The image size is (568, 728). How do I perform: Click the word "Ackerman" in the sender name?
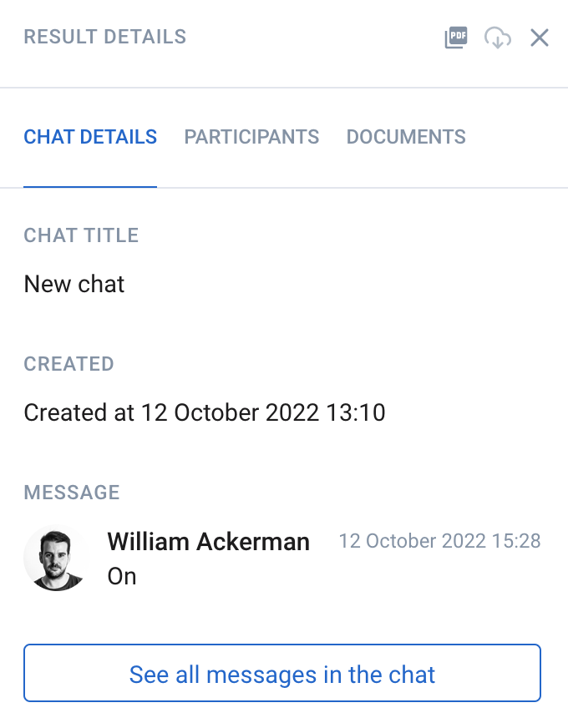point(253,541)
